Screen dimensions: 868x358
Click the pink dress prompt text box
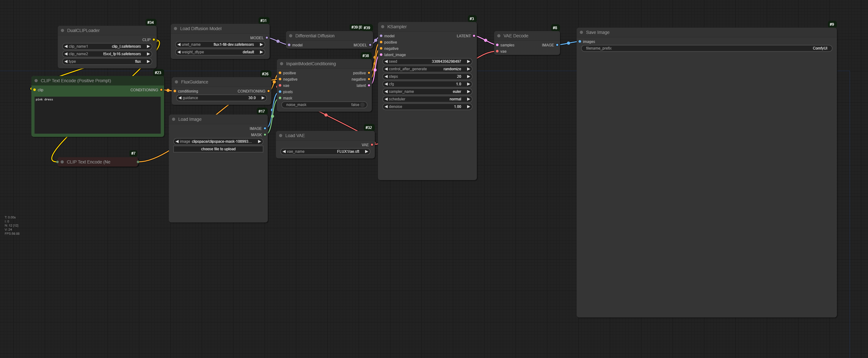tap(97, 115)
